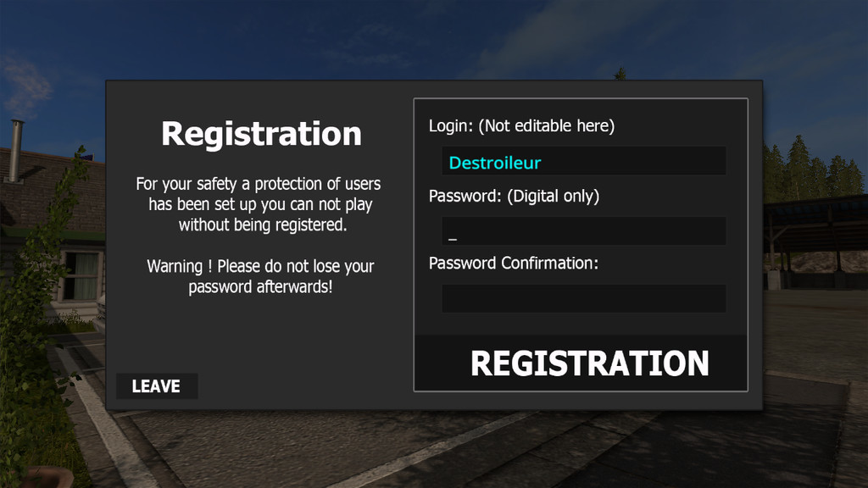Click the blinking cursor in Password field

pos(453,238)
